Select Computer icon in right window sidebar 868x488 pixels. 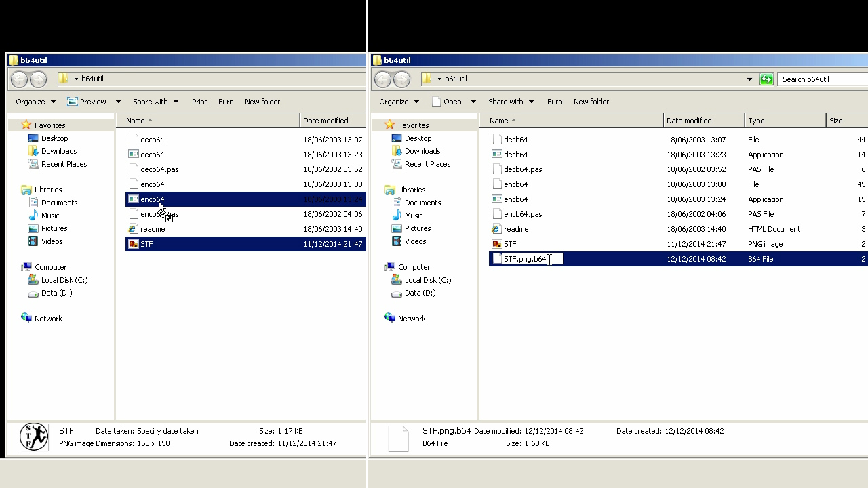point(390,267)
